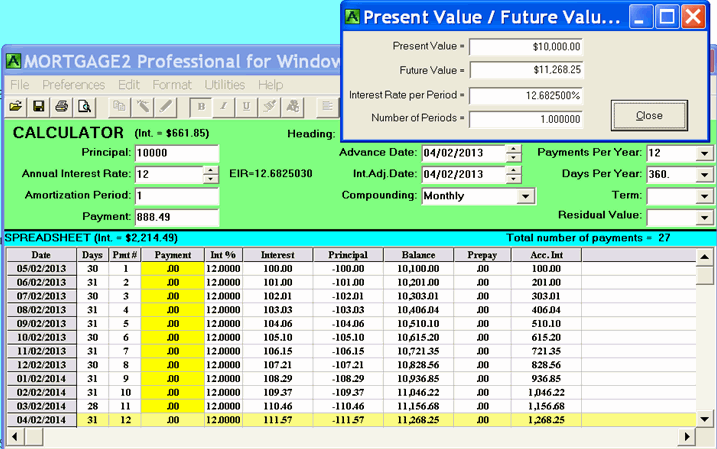Open the Utilities menu
717x449 pixels.
click(224, 85)
